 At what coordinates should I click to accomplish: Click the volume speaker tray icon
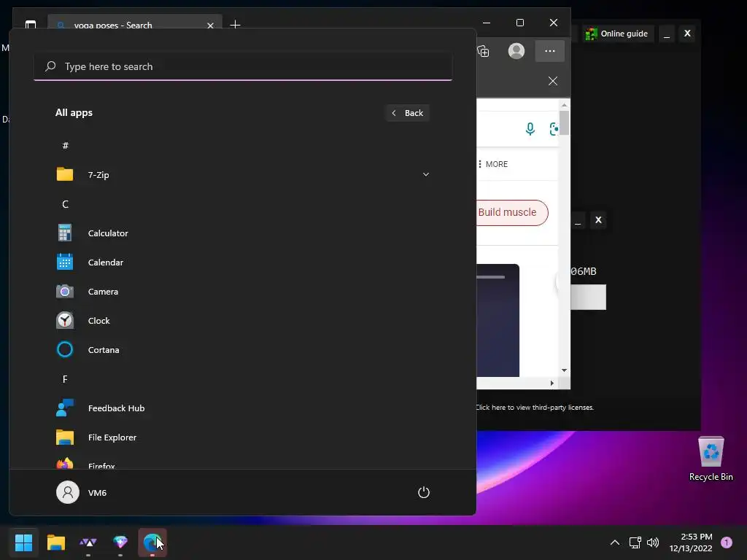653,542
